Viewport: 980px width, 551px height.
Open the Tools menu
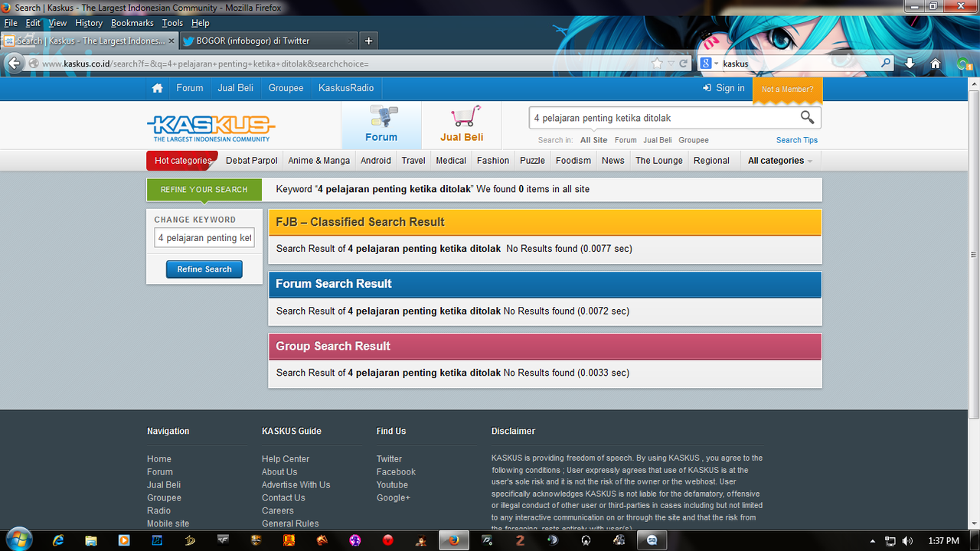pos(172,23)
